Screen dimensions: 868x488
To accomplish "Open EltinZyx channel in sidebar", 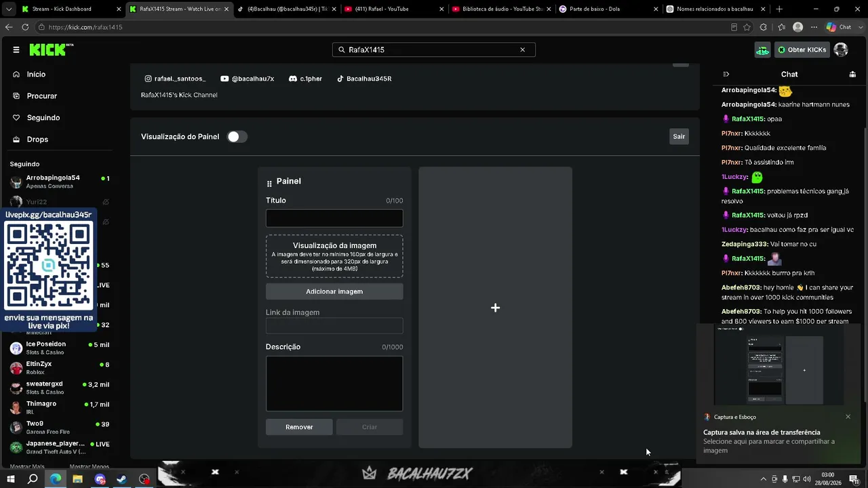I will coord(60,368).
